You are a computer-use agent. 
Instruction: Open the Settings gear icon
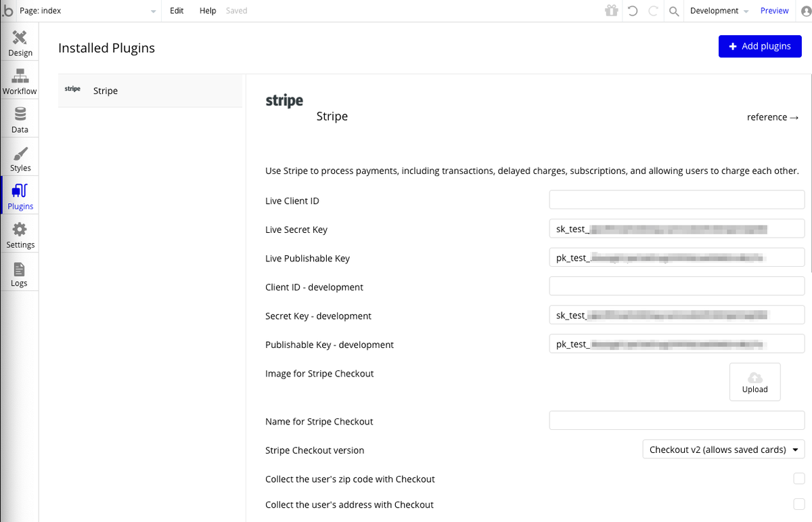[x=20, y=230]
